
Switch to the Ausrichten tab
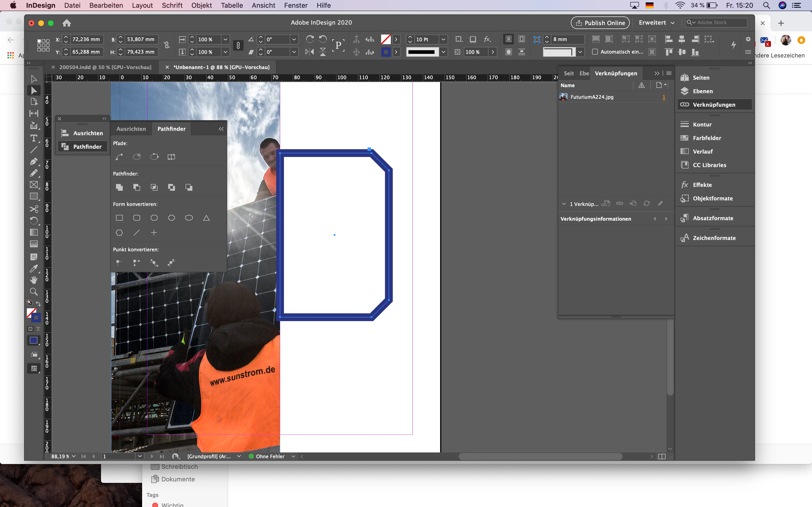click(131, 129)
